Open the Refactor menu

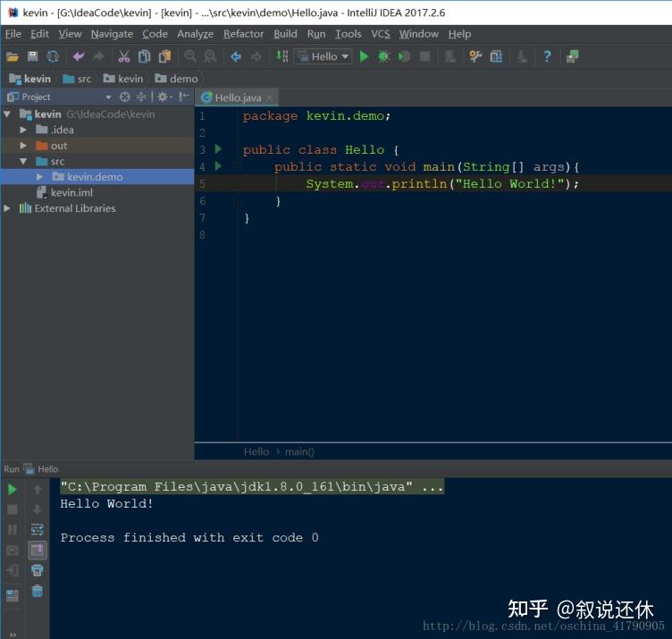243,34
